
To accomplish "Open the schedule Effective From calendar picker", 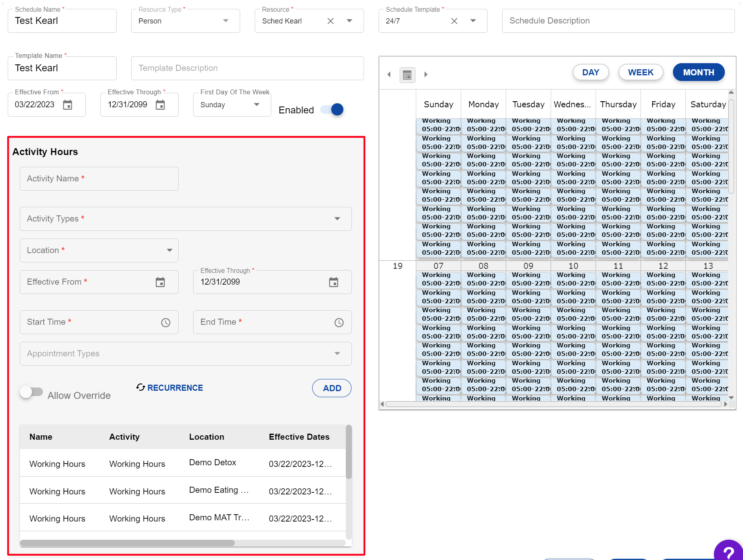I will coord(68,105).
